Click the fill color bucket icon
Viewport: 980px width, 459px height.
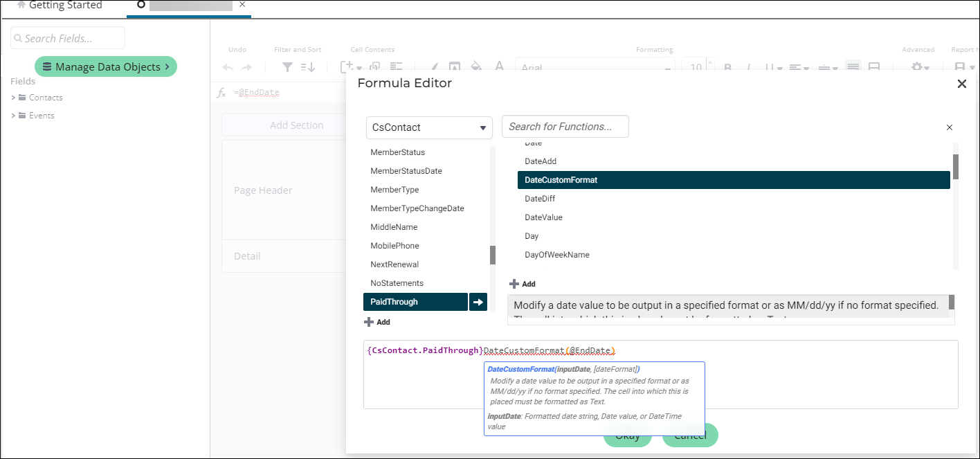coord(476,67)
